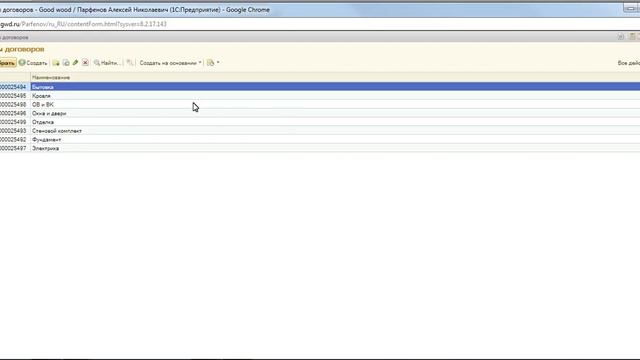Select the Фундамент row

335,140
